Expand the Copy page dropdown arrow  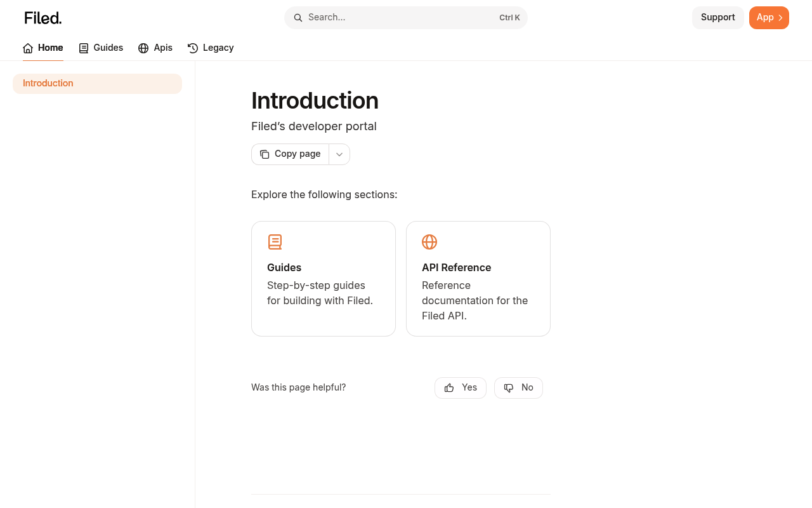click(x=339, y=154)
